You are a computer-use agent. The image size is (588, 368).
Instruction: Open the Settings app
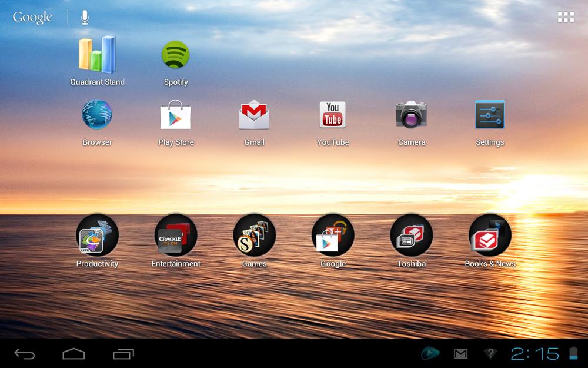point(490,115)
